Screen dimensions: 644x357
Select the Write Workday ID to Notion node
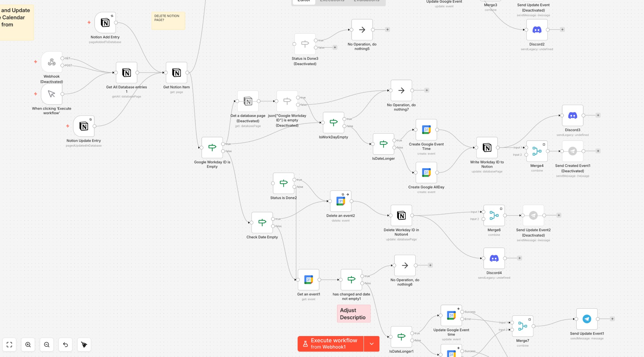[487, 148]
